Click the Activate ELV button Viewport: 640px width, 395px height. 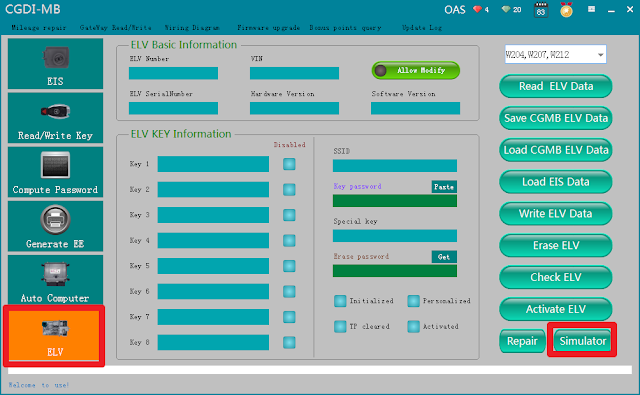coord(556,309)
